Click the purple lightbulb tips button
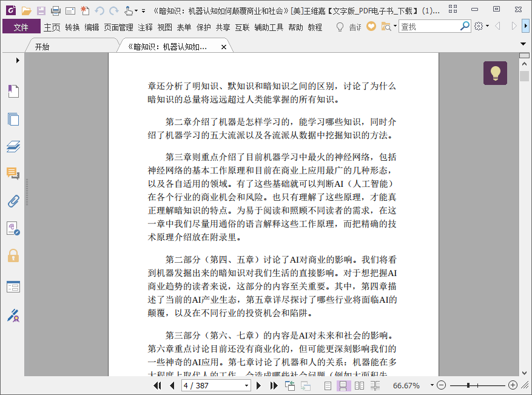The image size is (532, 395). coord(495,73)
